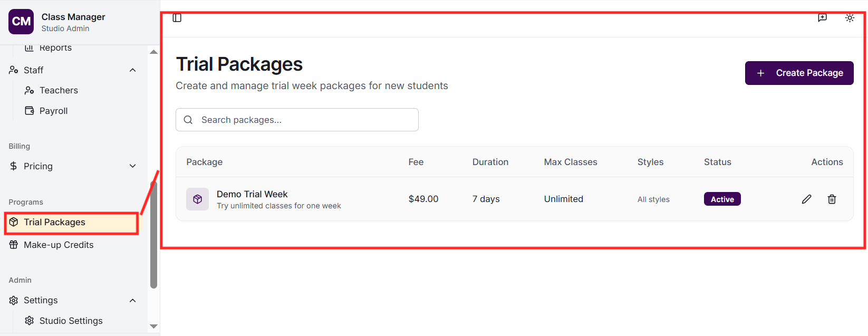Toggle light/dark theme sun icon

click(850, 18)
